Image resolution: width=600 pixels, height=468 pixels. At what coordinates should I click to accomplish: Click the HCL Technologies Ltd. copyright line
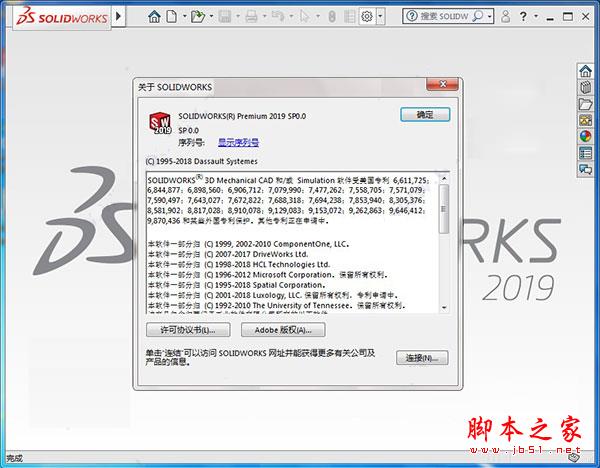(239, 264)
